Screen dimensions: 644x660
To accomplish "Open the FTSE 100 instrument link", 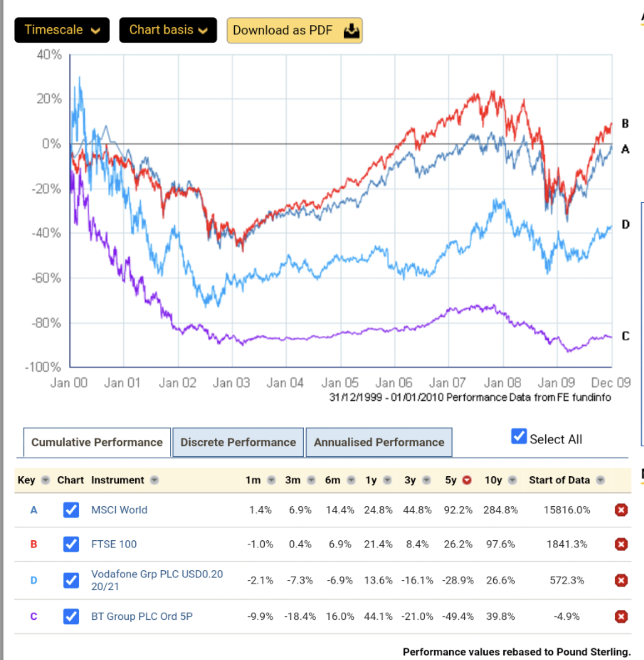I will pos(114,544).
